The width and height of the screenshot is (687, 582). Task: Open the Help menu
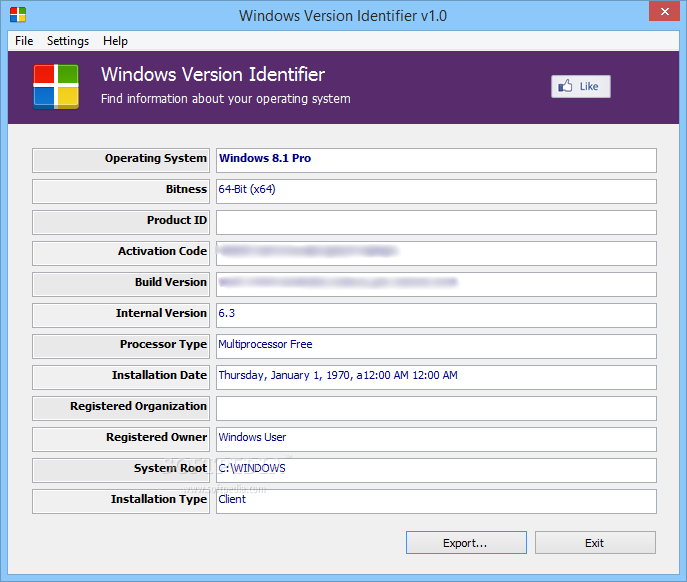[x=115, y=41]
